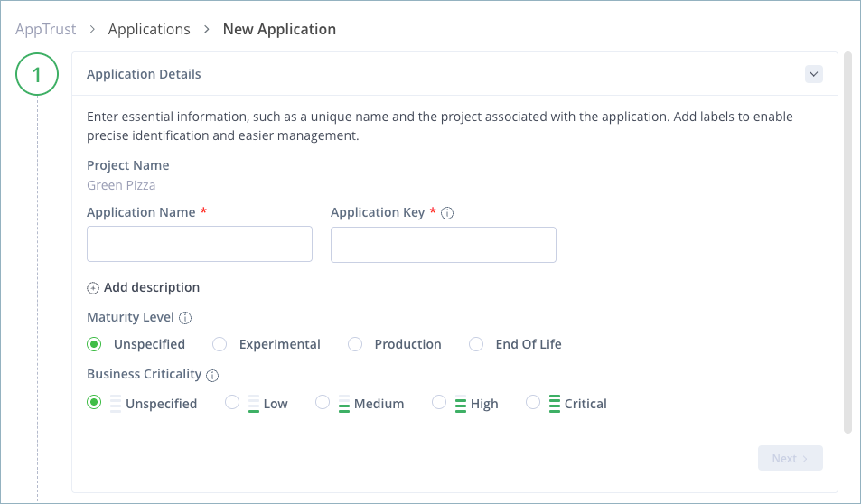Select End Of Life maturity level
861x504 pixels.
pos(476,344)
